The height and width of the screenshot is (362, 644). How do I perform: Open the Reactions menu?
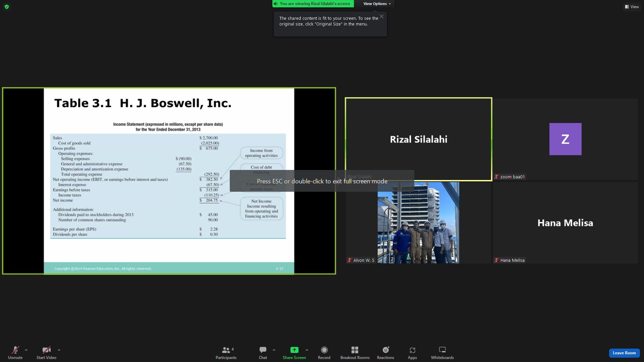click(385, 353)
